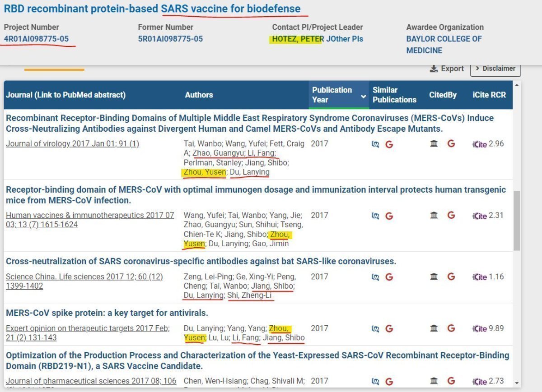
Task: Click Google similar-publications icon in Human vaccines row
Action: pos(389,216)
